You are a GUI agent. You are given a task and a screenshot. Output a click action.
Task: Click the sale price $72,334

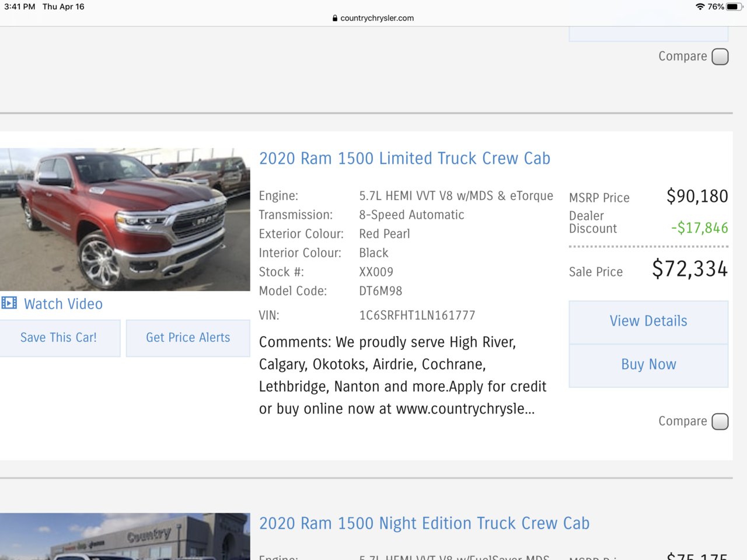click(x=690, y=269)
